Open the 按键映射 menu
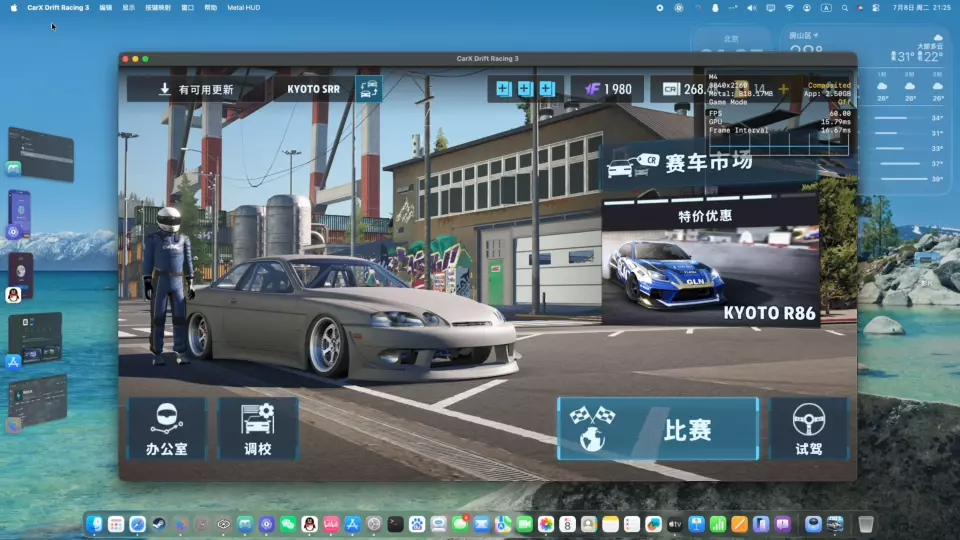This screenshot has height=540, width=960. pyautogui.click(x=158, y=7)
